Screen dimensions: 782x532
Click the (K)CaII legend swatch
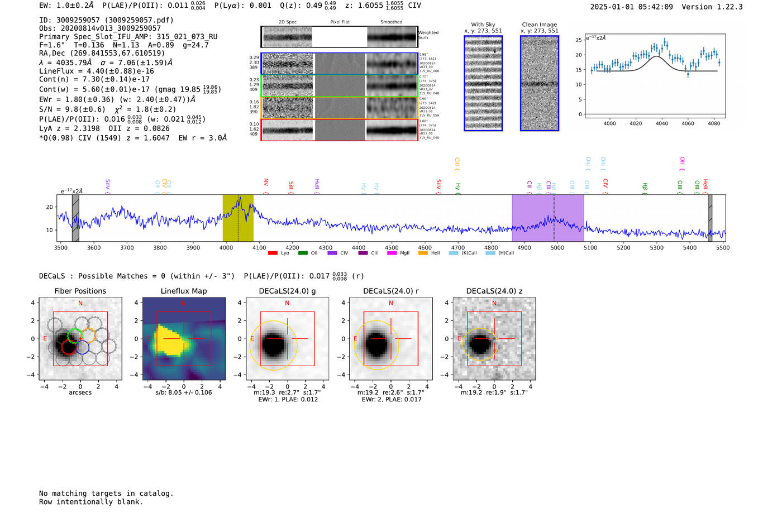pyautogui.click(x=454, y=253)
